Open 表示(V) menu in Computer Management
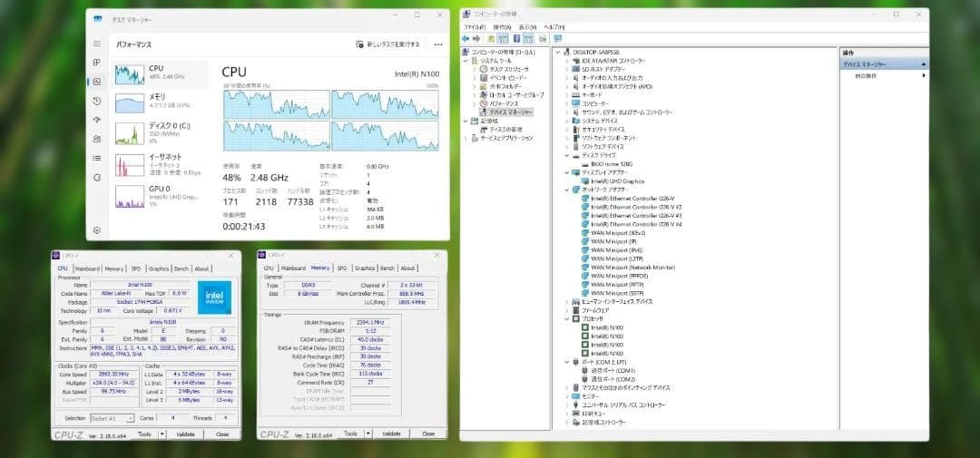Viewport: 980px width, 458px height. pyautogui.click(x=528, y=27)
